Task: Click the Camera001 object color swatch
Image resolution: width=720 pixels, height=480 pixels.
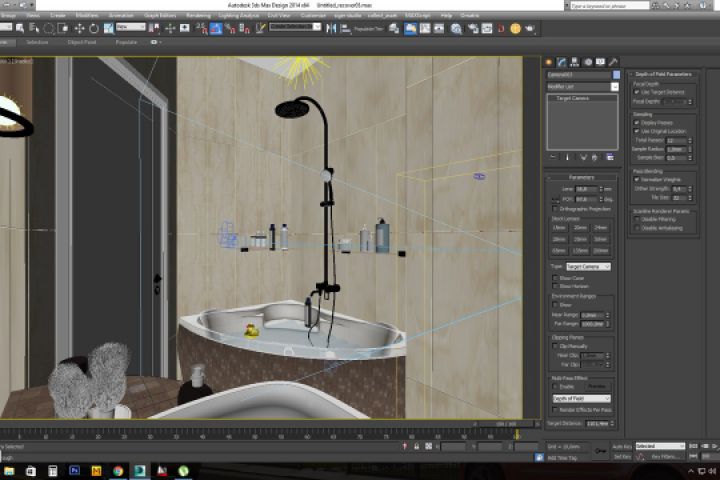Action: coord(616,74)
